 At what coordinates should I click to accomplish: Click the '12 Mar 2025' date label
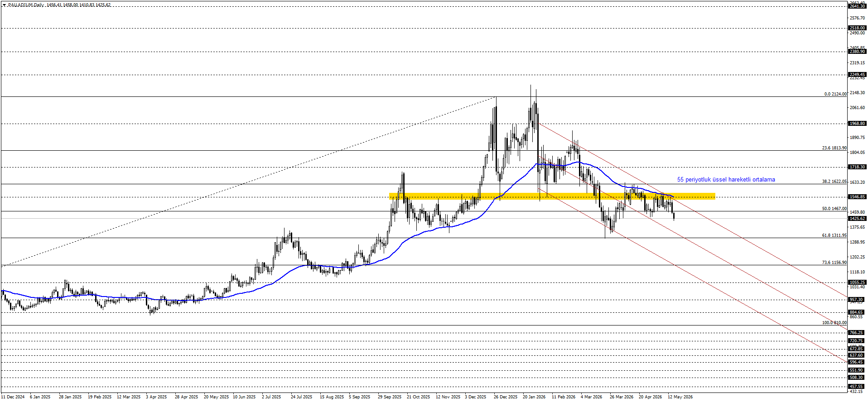point(129,397)
